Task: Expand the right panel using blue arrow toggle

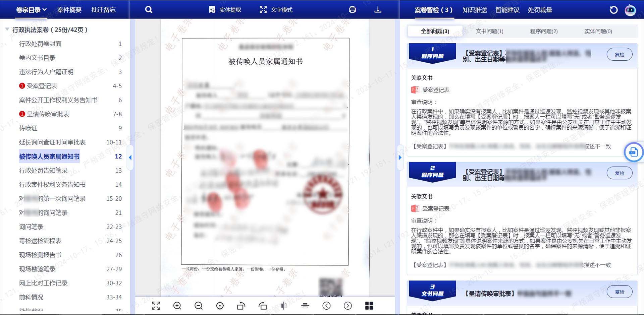Action: (400, 157)
